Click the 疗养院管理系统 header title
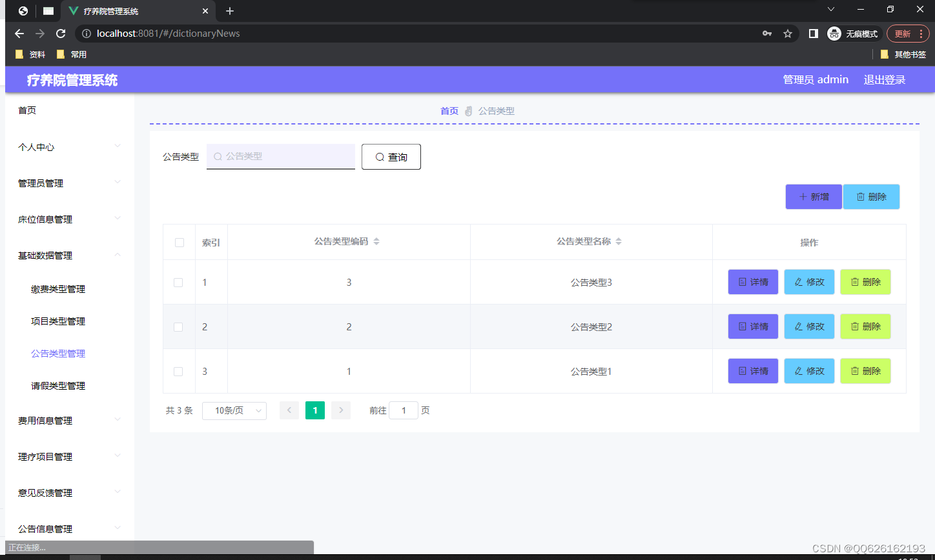This screenshot has width=935, height=560. (x=72, y=81)
